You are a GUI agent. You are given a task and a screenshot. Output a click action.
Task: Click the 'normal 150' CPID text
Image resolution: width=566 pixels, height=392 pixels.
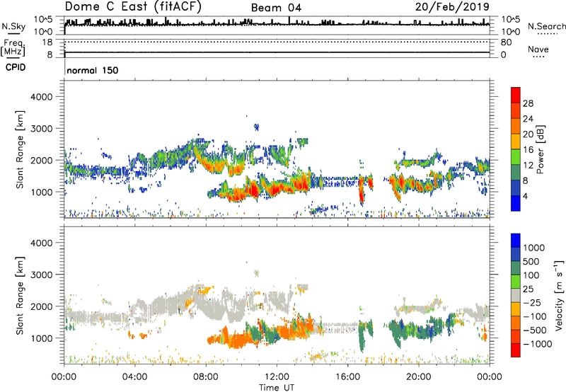click(93, 70)
